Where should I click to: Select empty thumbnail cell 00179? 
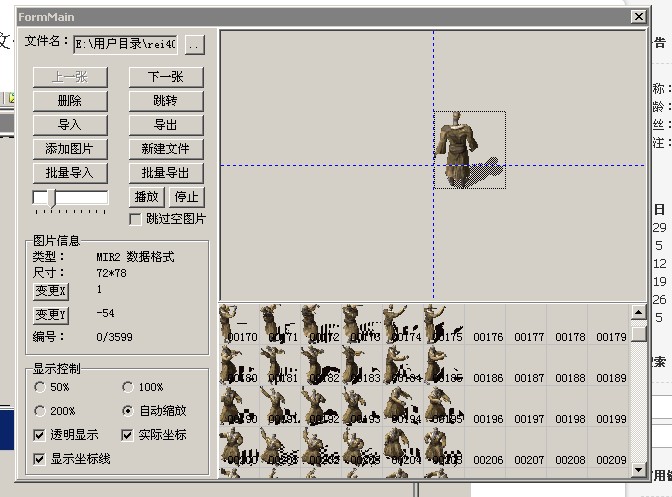[608, 324]
